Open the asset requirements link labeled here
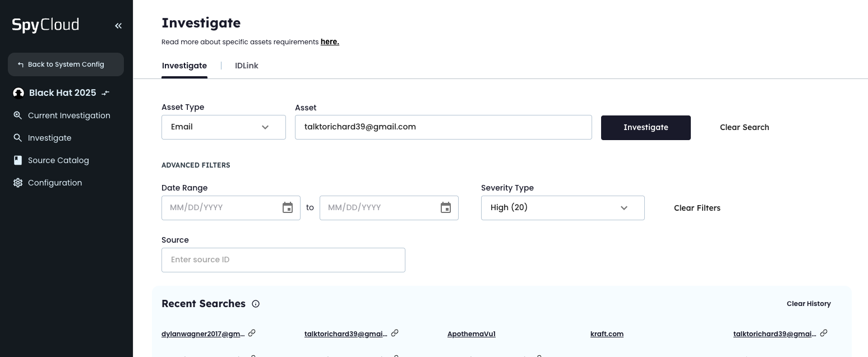Screen dimensions: 868x357 pyautogui.click(x=329, y=41)
